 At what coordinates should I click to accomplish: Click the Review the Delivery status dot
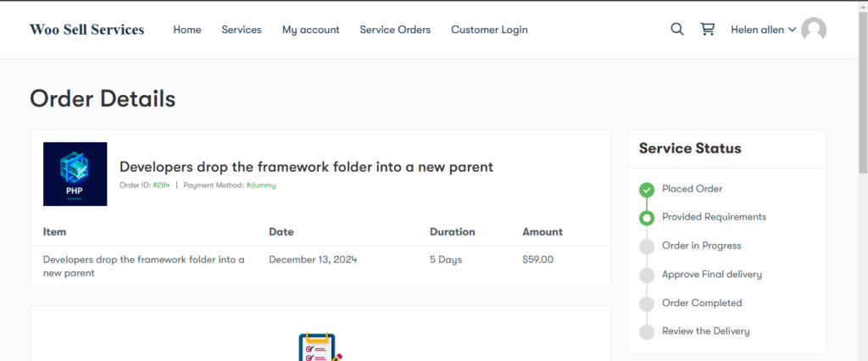click(x=647, y=331)
